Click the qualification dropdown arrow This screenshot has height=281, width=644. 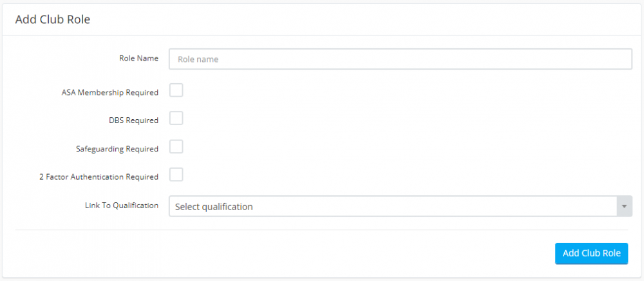[x=624, y=206]
